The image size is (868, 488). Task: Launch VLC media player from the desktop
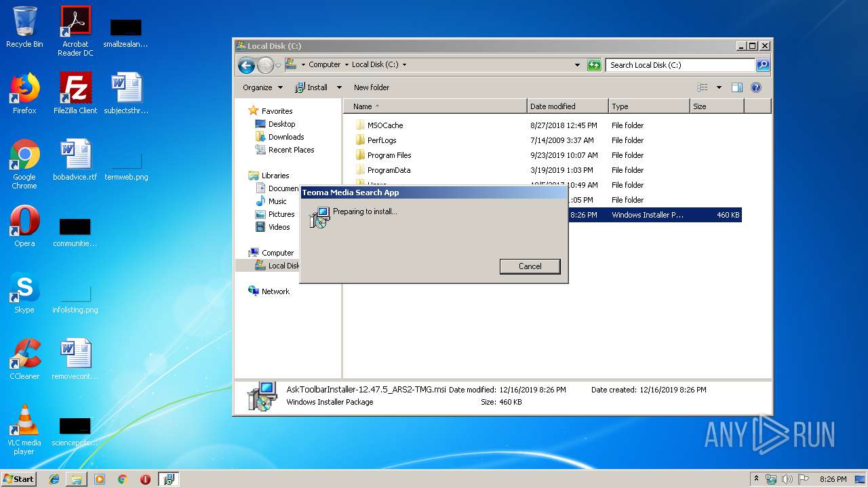pos(24,430)
